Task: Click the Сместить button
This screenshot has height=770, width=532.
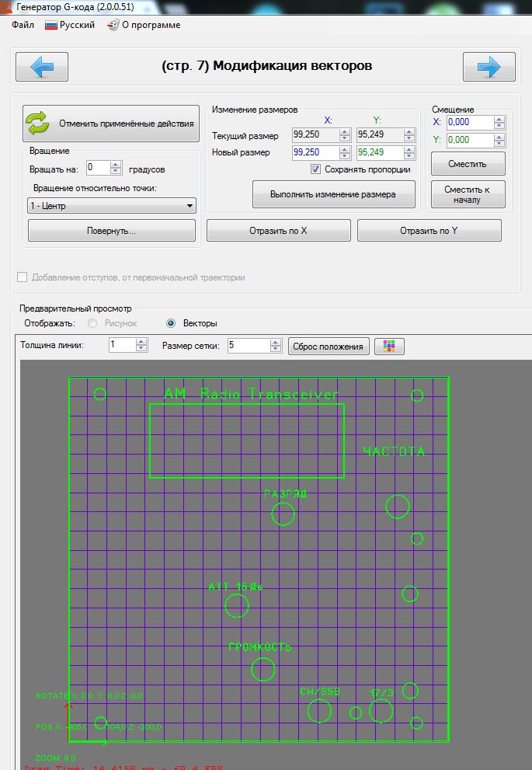Action: pyautogui.click(x=468, y=164)
